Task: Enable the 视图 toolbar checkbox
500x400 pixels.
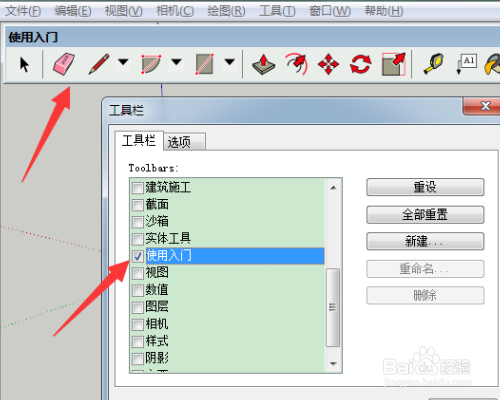Action: (x=138, y=273)
